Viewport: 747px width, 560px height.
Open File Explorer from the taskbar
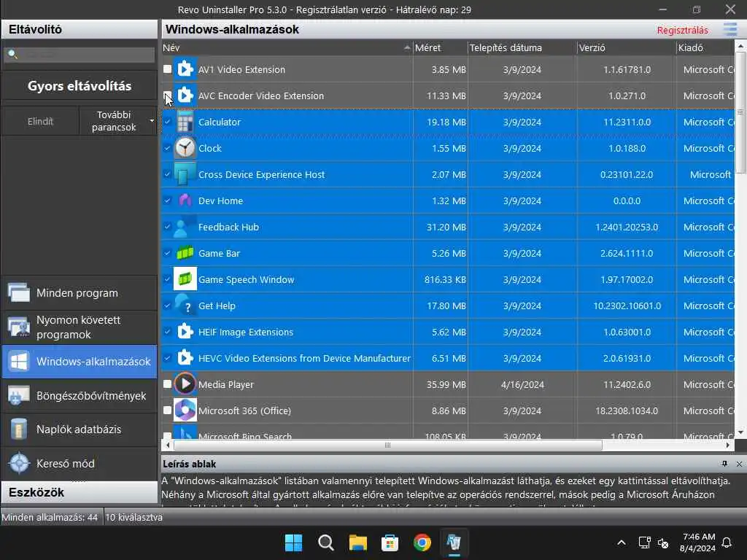tap(357, 542)
